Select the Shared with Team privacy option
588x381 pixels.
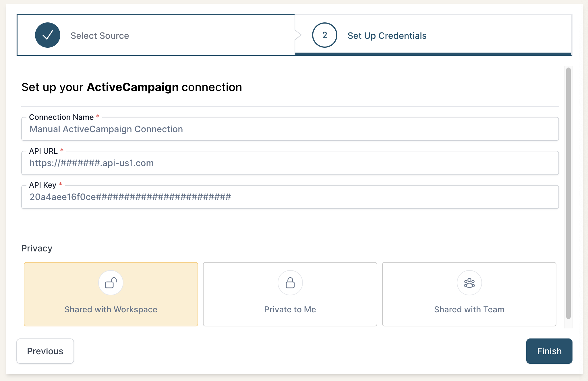point(469,294)
